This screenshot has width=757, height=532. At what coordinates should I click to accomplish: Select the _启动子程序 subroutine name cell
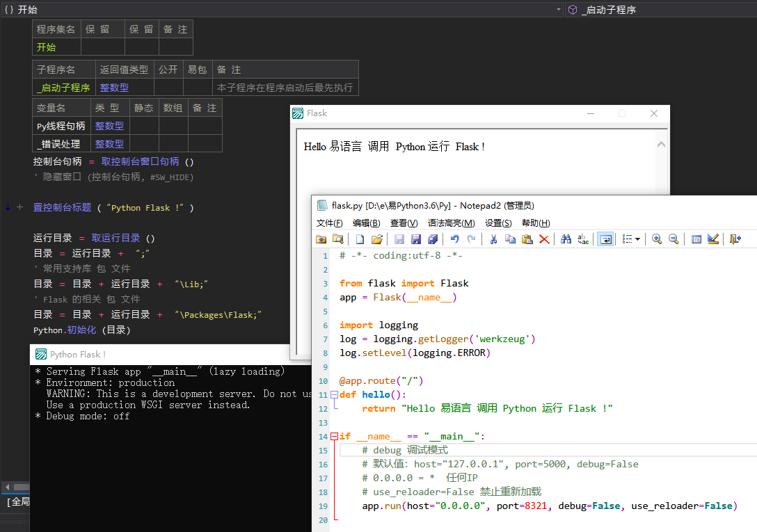point(64,88)
